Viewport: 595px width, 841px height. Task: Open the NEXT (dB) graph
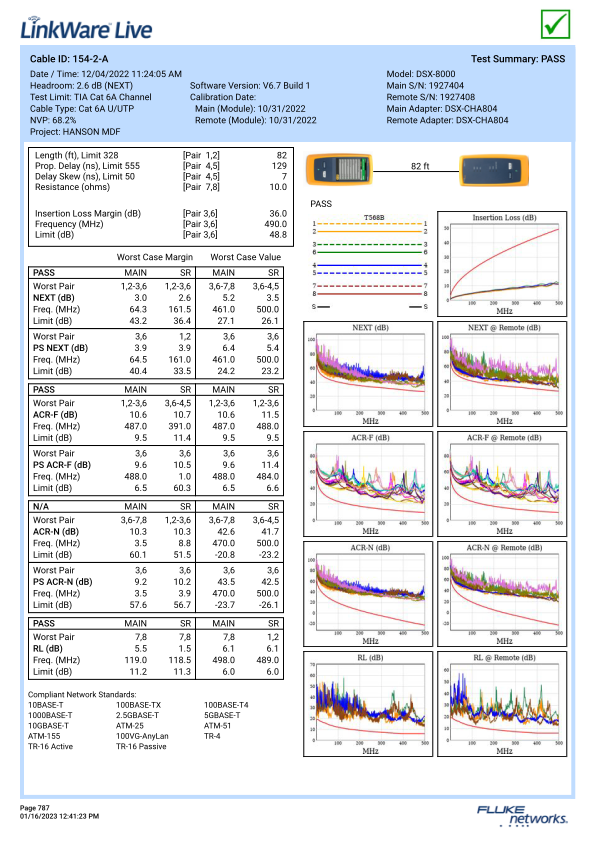[368, 374]
